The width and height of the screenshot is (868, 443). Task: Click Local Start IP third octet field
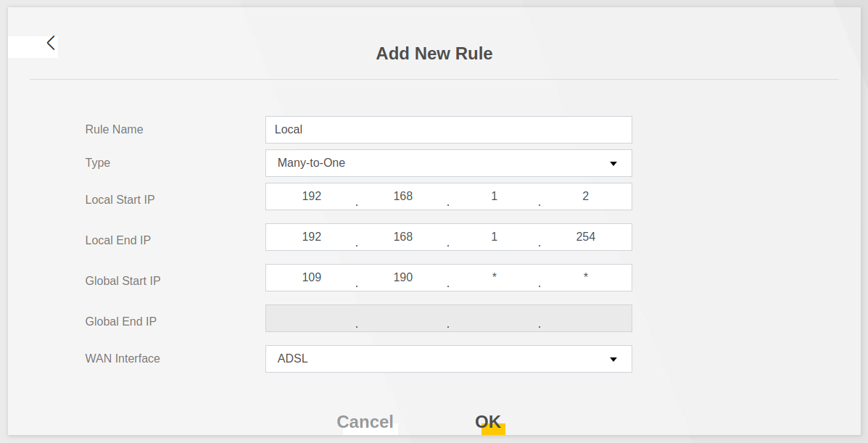(x=495, y=196)
